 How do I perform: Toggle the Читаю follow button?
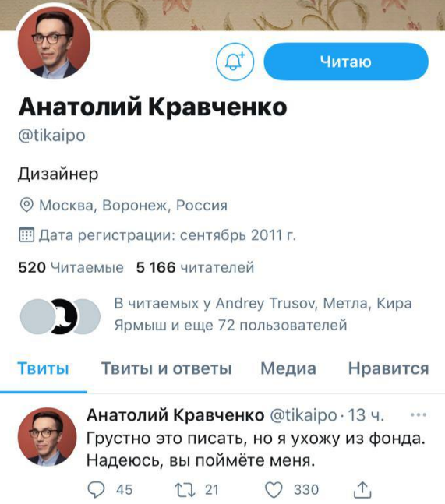point(346,62)
